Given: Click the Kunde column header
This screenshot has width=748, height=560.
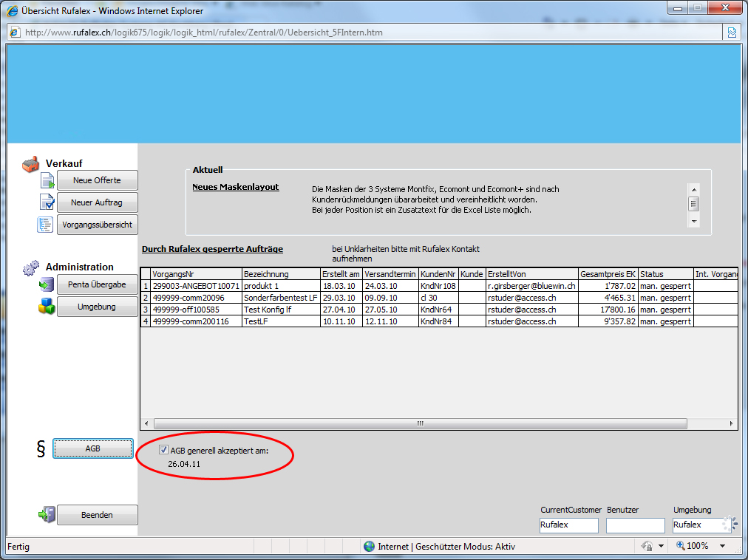Looking at the screenshot, I should point(472,274).
